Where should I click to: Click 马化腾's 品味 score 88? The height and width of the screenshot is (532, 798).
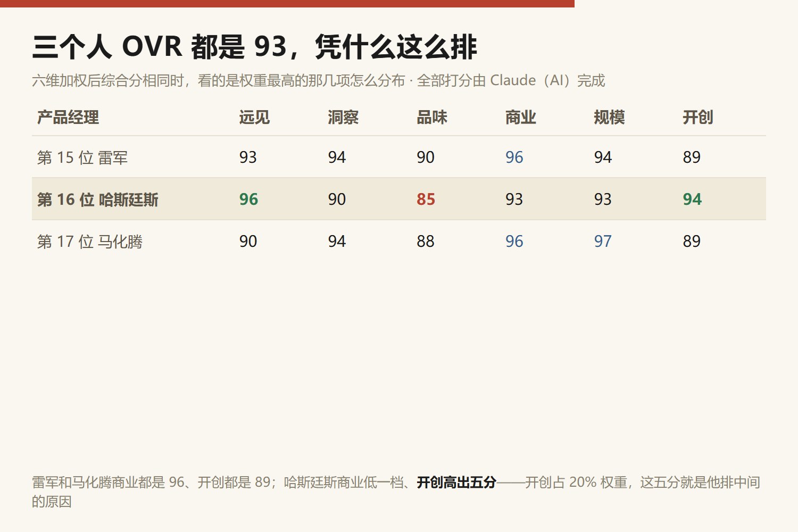coord(426,242)
